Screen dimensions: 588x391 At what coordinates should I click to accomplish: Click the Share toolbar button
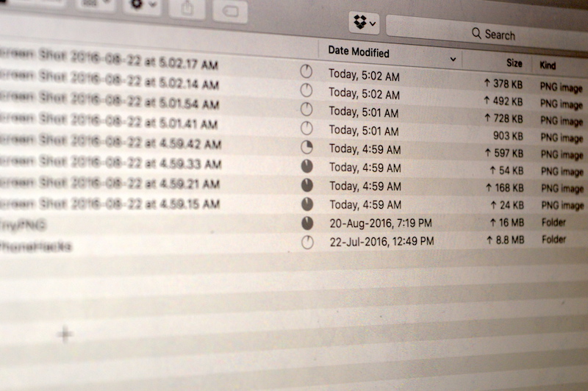point(187,7)
